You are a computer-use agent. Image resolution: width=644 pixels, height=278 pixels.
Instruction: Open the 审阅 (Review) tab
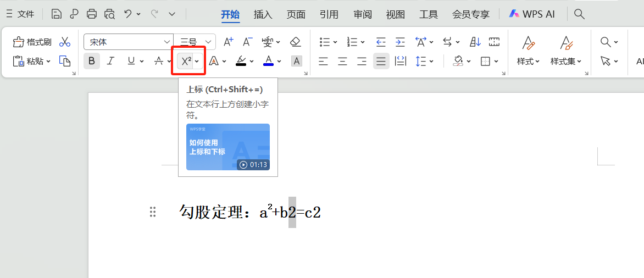363,14
